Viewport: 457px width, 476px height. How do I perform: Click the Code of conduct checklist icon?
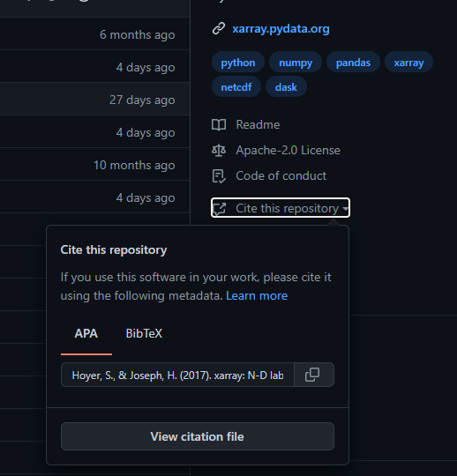point(219,176)
